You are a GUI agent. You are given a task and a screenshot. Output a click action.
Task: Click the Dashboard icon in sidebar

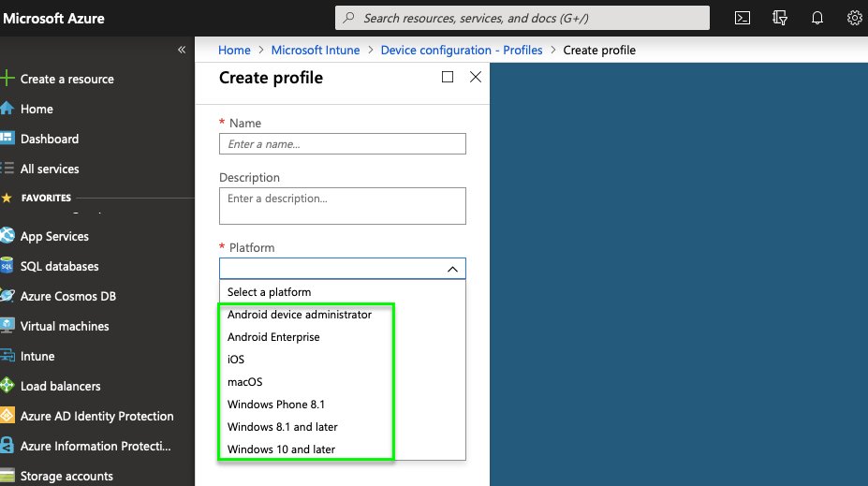tap(7, 138)
